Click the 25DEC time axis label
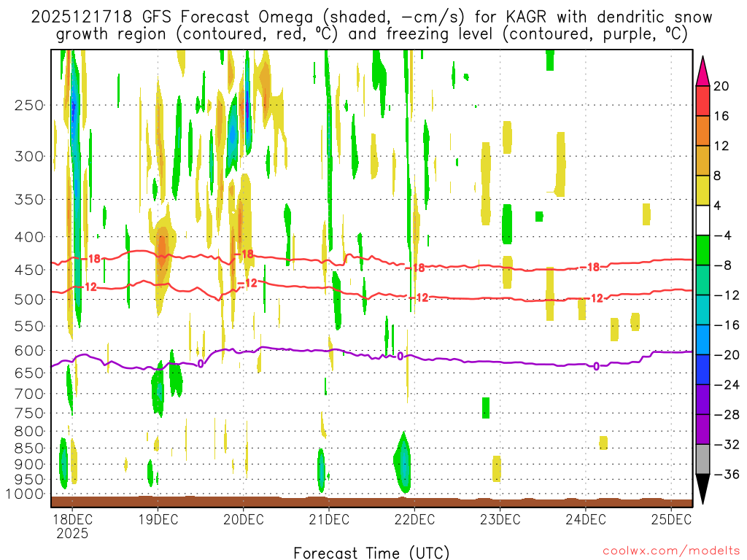 pyautogui.click(x=671, y=519)
